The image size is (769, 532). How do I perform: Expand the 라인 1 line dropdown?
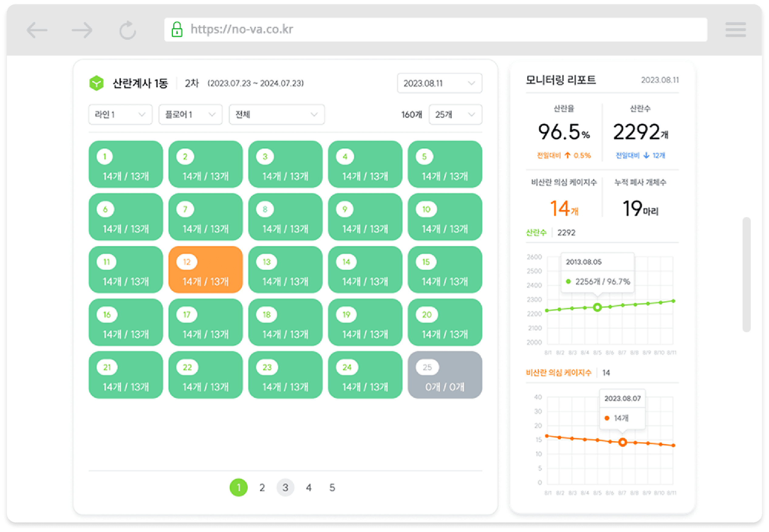point(120,115)
